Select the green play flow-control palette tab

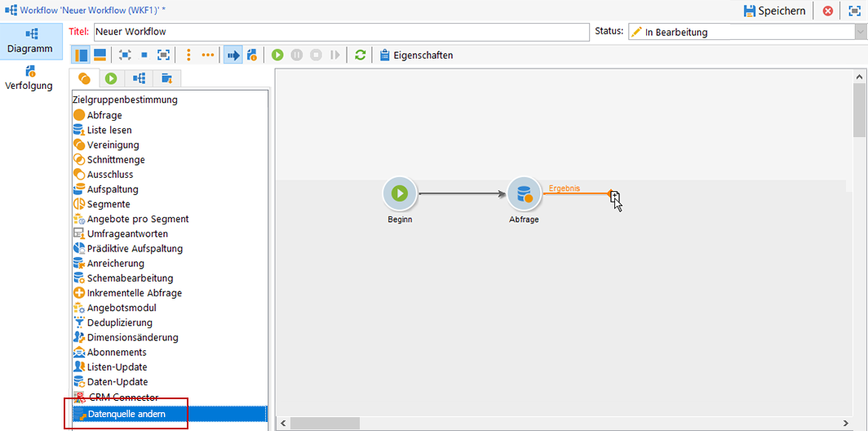111,78
